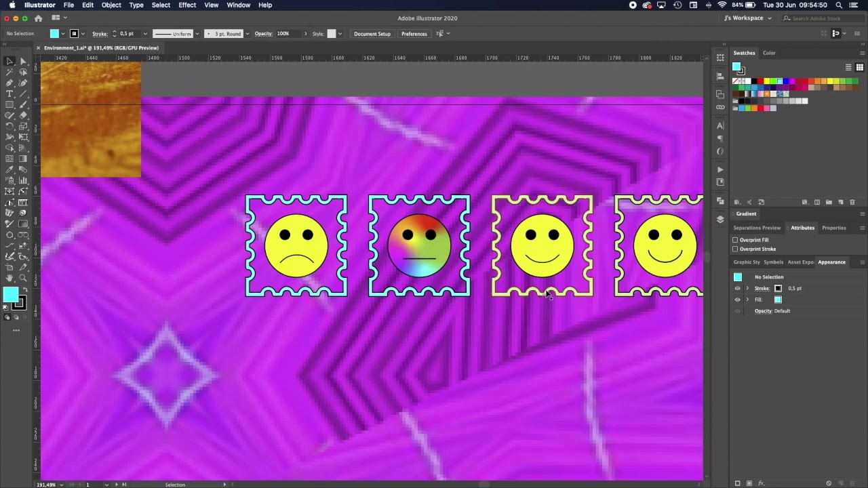Select the Lasso tool
Screen dimensions: 868x488
pos(23,72)
